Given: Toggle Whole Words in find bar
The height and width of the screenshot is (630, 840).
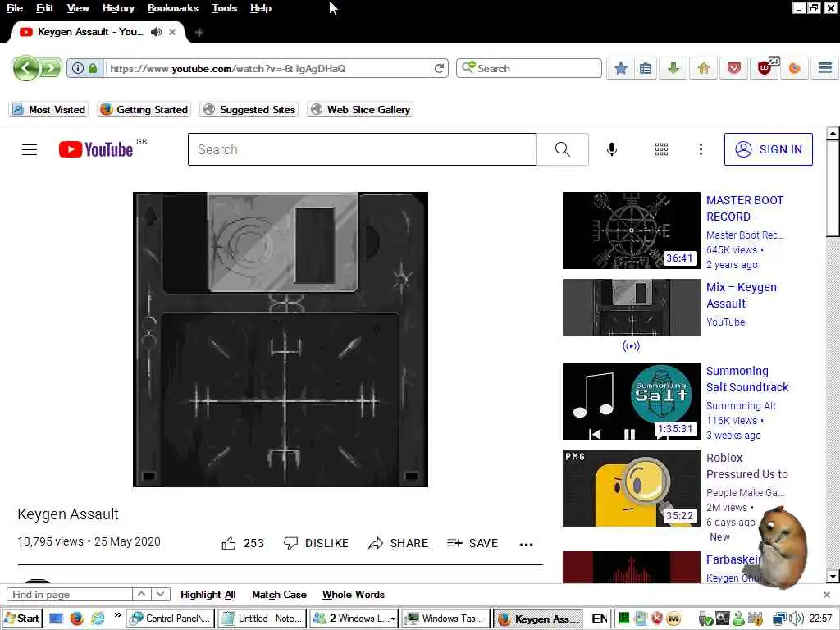Looking at the screenshot, I should 353,595.
